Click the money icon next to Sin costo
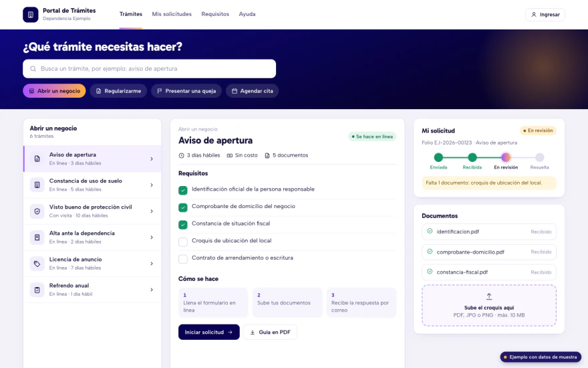The width and height of the screenshot is (588, 368). pos(229,155)
